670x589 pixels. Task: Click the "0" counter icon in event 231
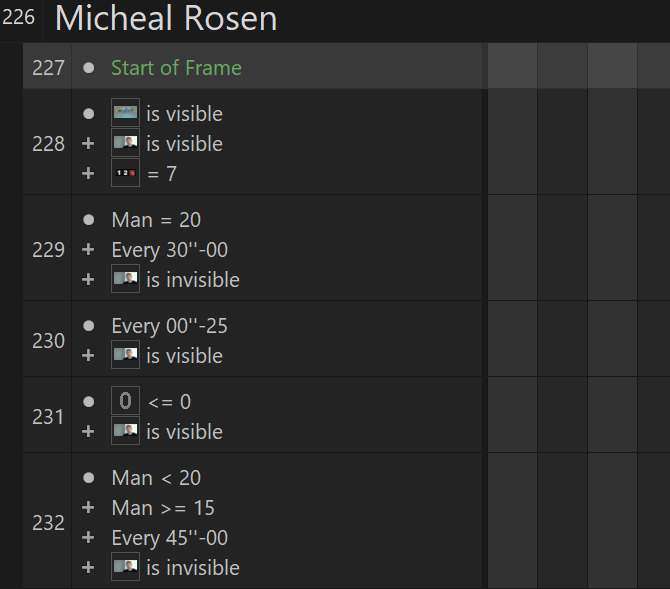point(125,402)
